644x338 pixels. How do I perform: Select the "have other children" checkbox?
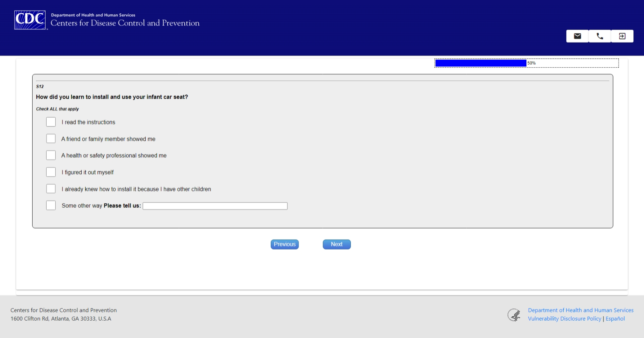pyautogui.click(x=51, y=189)
